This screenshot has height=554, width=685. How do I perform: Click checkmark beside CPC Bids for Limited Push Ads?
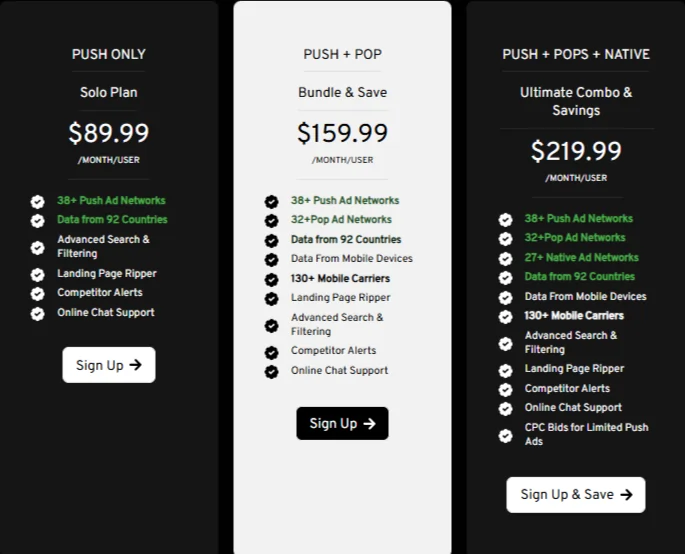(x=505, y=435)
